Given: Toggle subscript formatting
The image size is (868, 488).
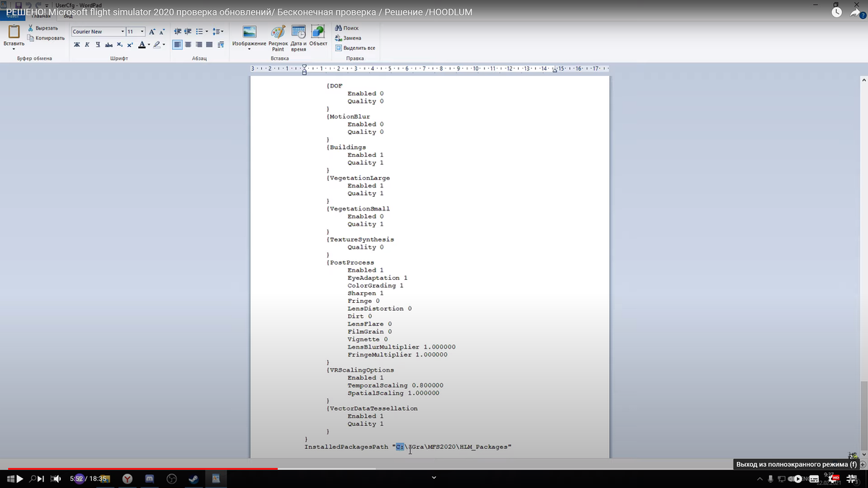Looking at the screenshot, I should [x=119, y=44].
